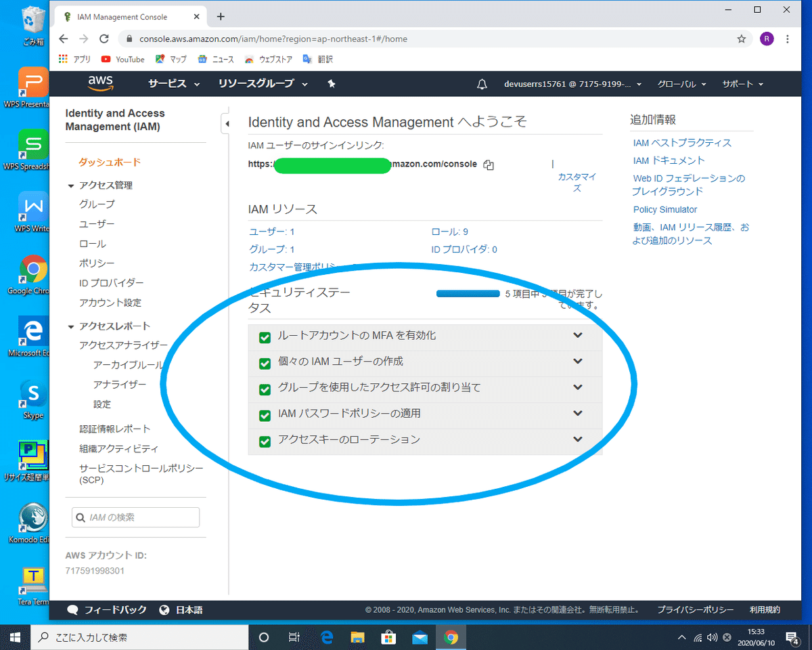
Task: Pin a shortcut with the header pushpin icon
Action: 332,84
